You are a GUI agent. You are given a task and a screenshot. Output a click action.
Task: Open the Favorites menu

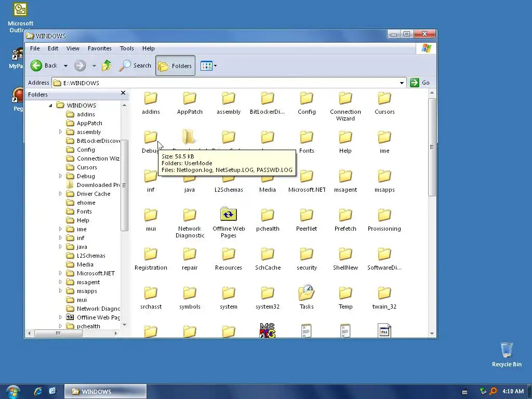[x=99, y=48]
